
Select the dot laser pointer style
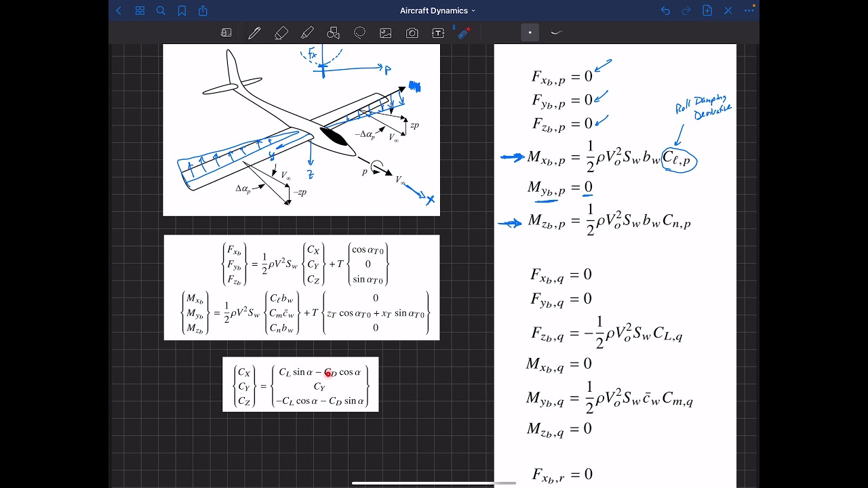click(530, 33)
